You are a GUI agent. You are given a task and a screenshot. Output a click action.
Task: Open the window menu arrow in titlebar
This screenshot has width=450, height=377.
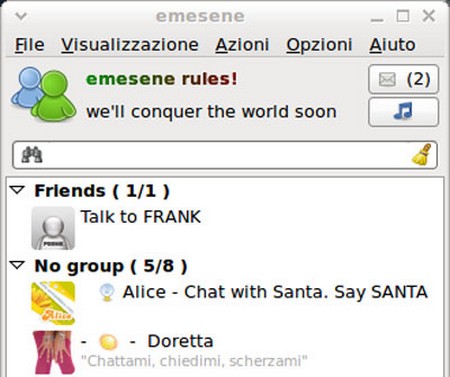pos(21,16)
